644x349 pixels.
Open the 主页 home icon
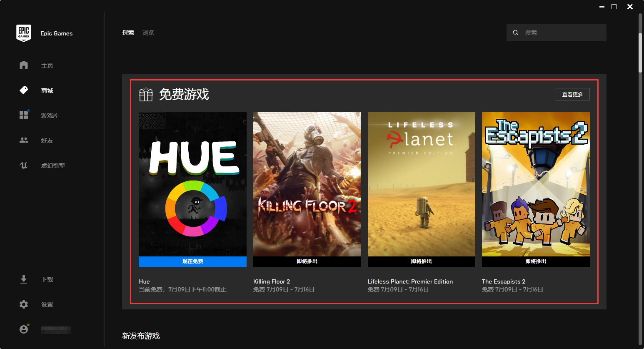pos(24,65)
